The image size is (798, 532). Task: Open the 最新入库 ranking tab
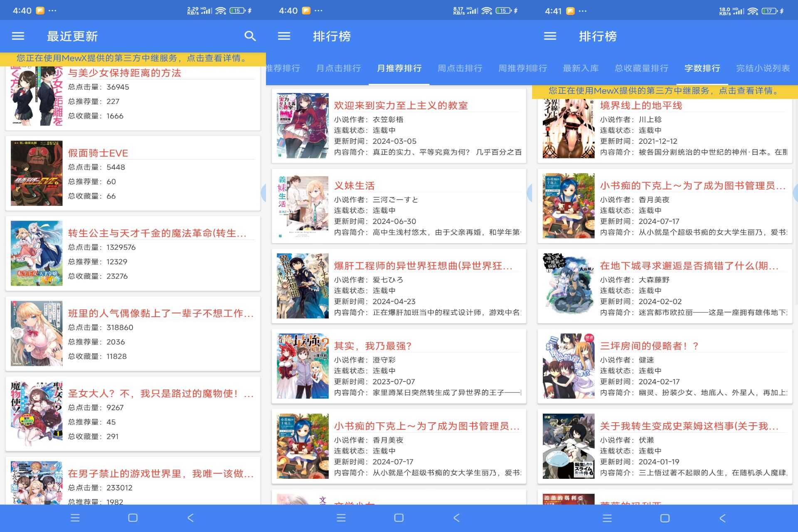581,68
